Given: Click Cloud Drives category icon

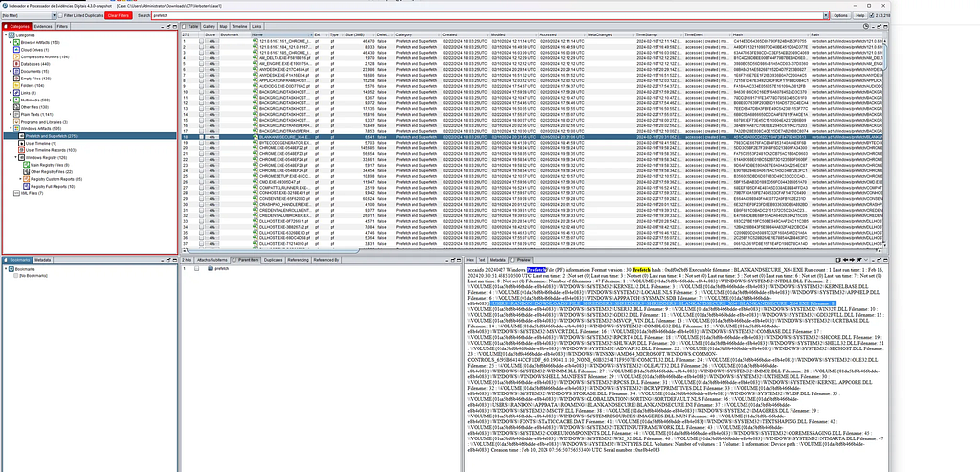Looking at the screenshot, I should point(15,50).
